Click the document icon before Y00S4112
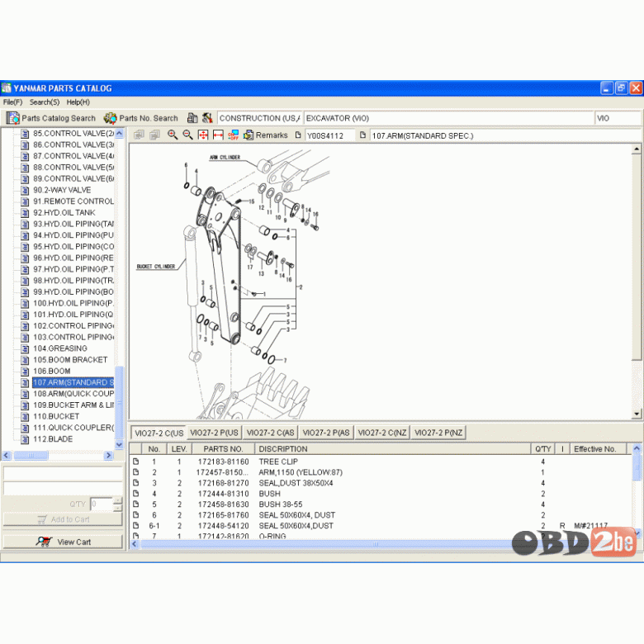This screenshot has height=644, width=644. (x=298, y=135)
